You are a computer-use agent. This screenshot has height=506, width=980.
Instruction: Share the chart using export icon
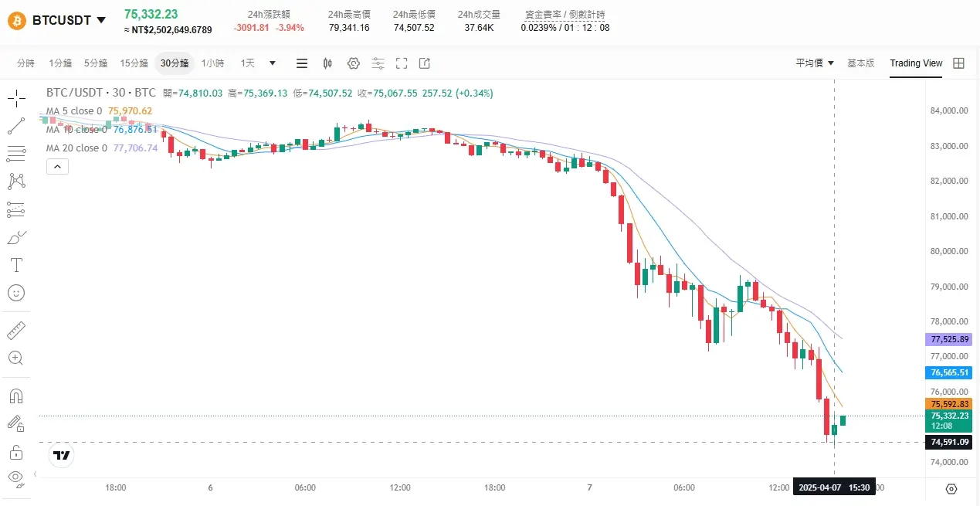(424, 63)
